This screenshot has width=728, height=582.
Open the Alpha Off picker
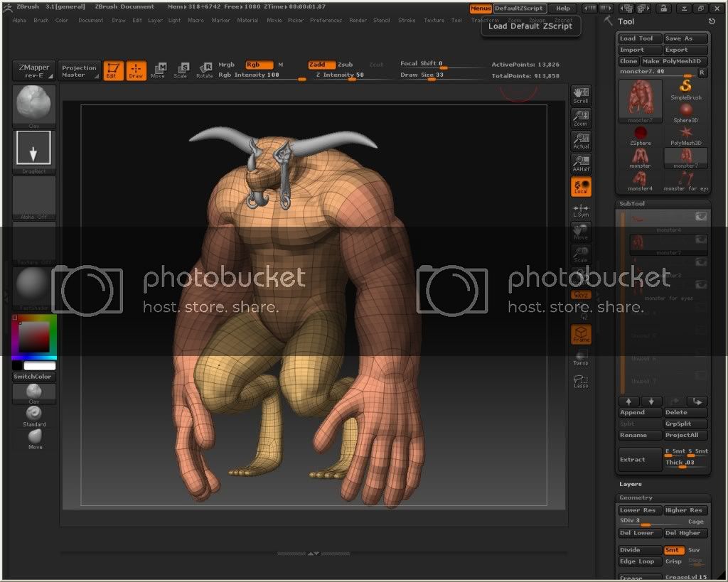[x=34, y=198]
